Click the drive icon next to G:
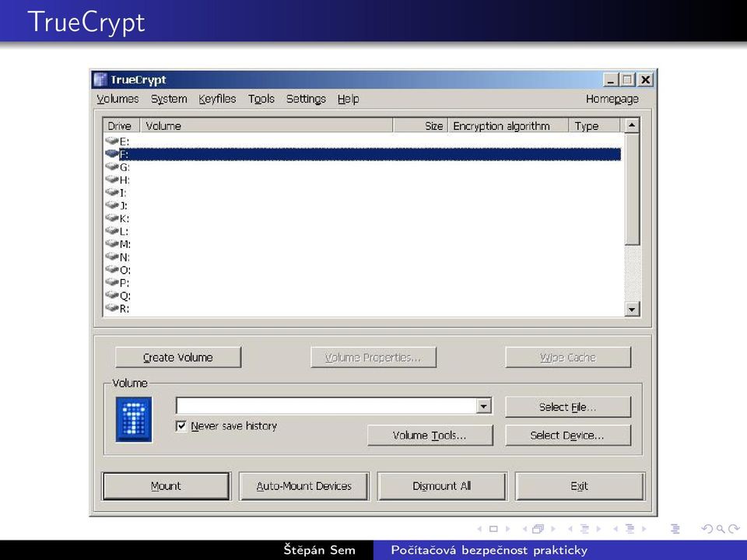The width and height of the screenshot is (747, 560). (x=112, y=166)
